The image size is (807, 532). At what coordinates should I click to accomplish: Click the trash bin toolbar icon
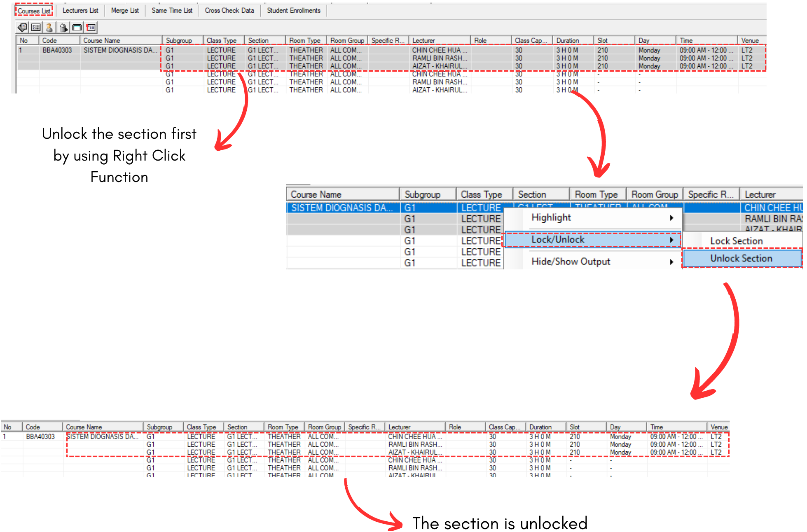pyautogui.click(x=63, y=28)
